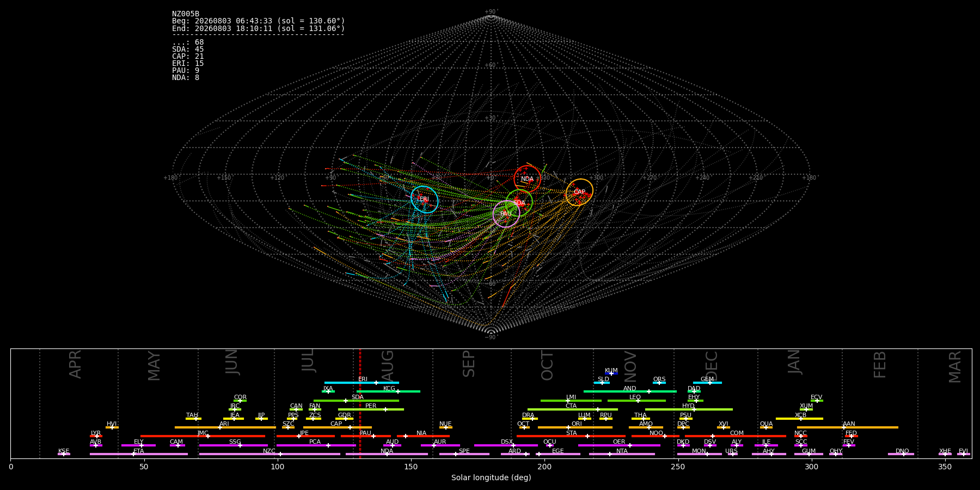Select the GEM shower bar in timeline
Screen dimensions: 980x490
point(707,383)
